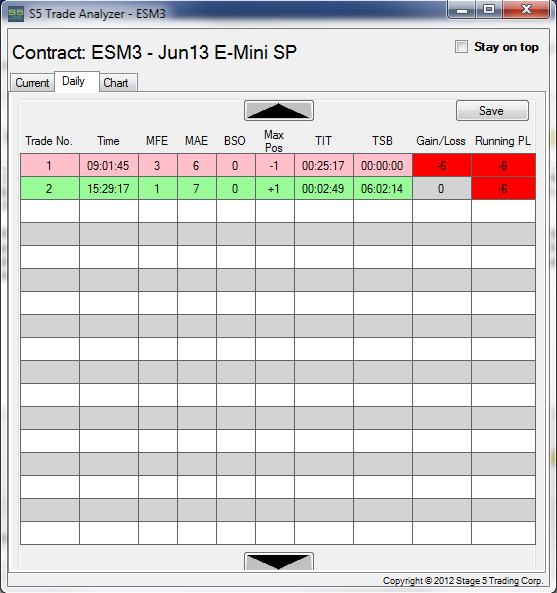Click the BSO column header
The width and height of the screenshot is (557, 593).
coord(235,141)
